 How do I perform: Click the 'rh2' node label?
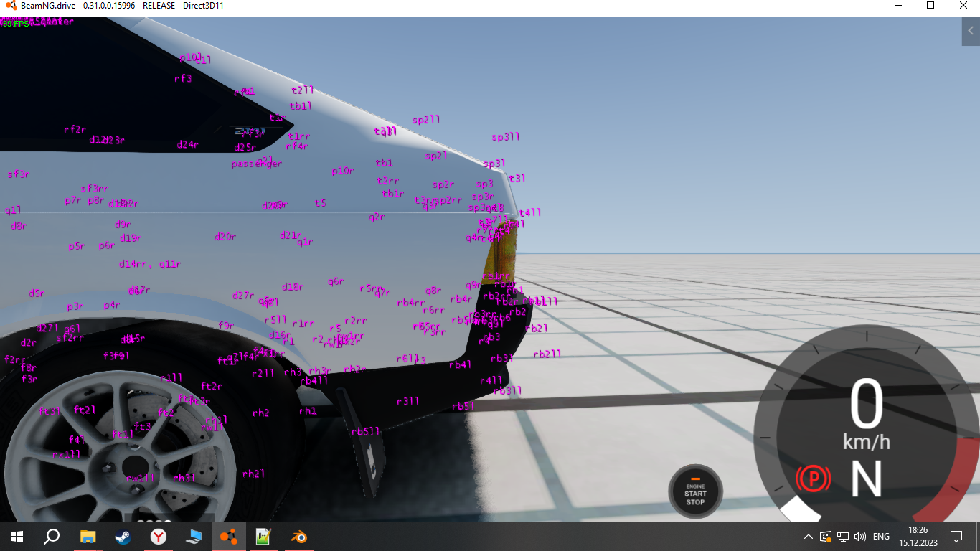click(x=260, y=413)
